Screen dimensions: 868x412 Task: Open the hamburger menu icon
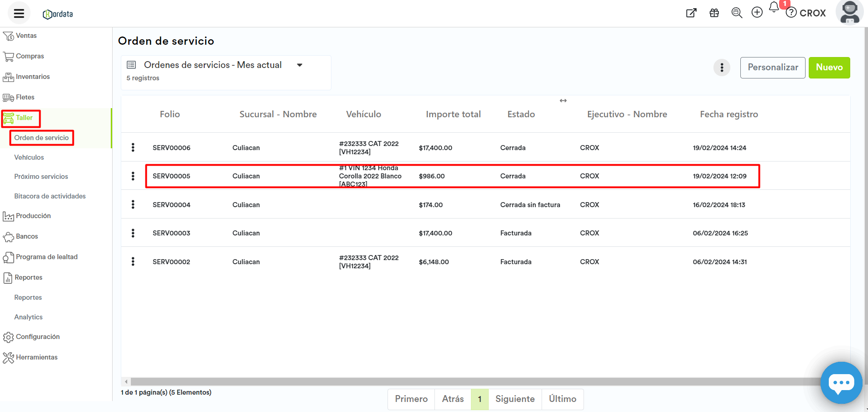coord(19,13)
